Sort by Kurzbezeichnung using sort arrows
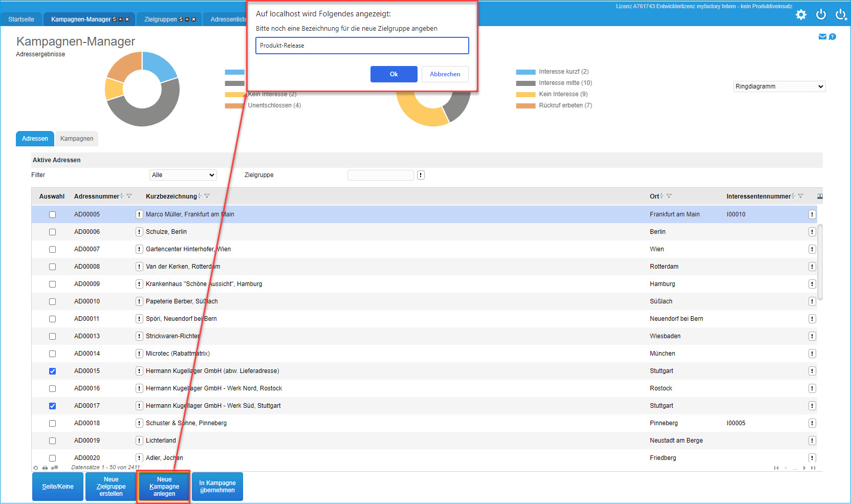Viewport: 851px width, 504px height. click(200, 196)
